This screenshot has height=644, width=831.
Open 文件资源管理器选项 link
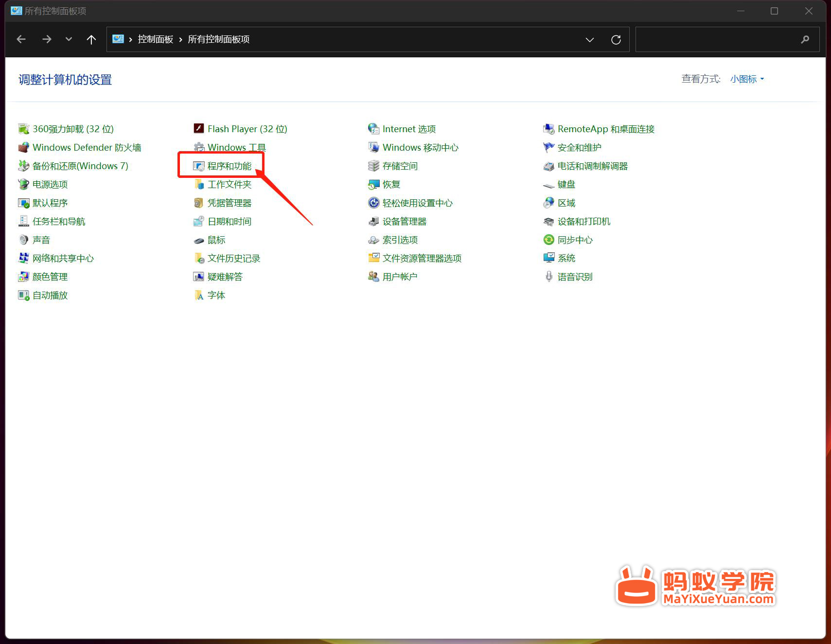click(422, 258)
